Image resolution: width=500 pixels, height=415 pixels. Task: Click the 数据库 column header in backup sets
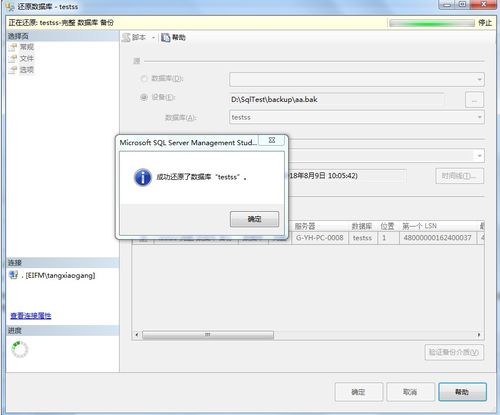click(x=363, y=226)
